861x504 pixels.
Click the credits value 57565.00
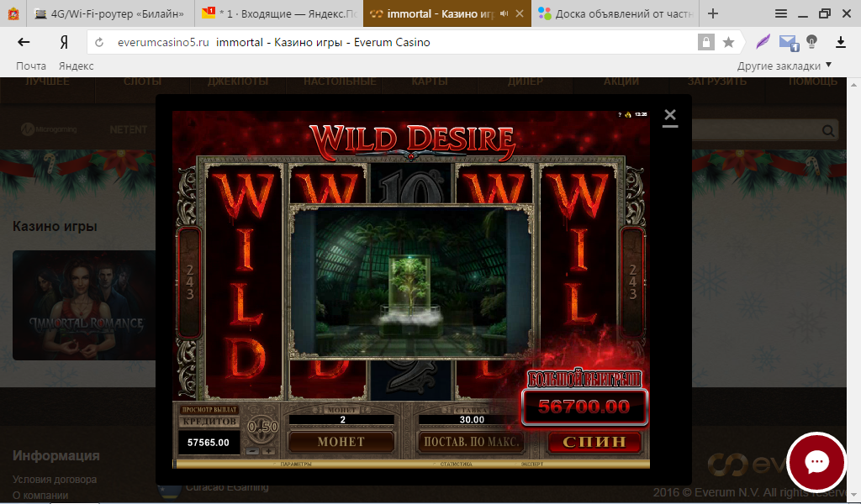tap(209, 443)
